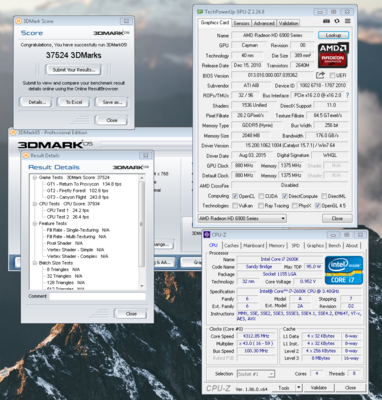The height and width of the screenshot is (400, 382).
Task: Collapse the Game Tests tree node
Action: [35, 178]
